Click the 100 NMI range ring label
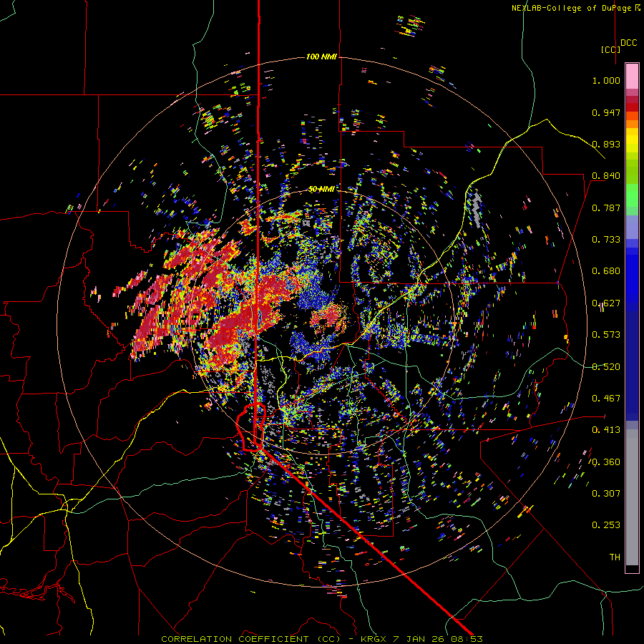 coord(321,57)
